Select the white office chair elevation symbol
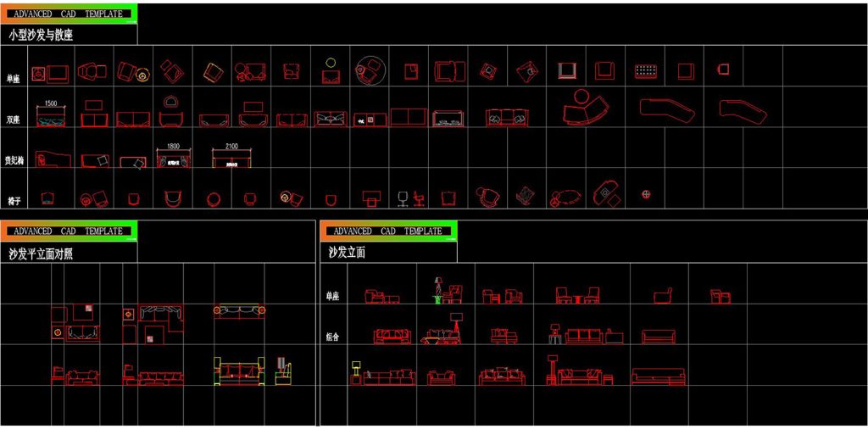Viewport: 868px width, 429px height. [x=402, y=198]
